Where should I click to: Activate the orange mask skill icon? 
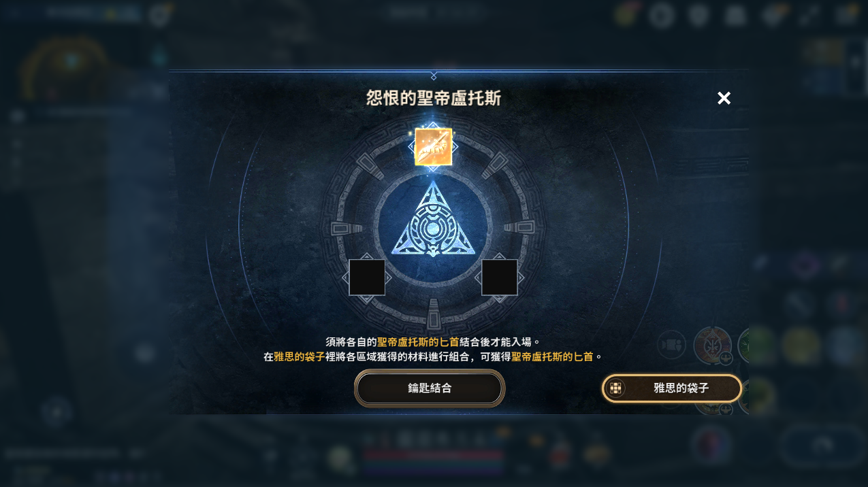(712, 345)
